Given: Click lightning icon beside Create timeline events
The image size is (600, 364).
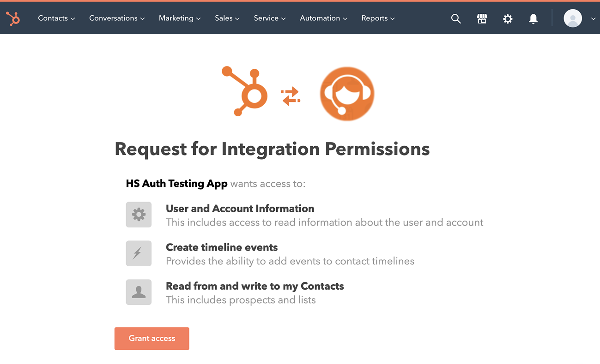Looking at the screenshot, I should pos(139,253).
